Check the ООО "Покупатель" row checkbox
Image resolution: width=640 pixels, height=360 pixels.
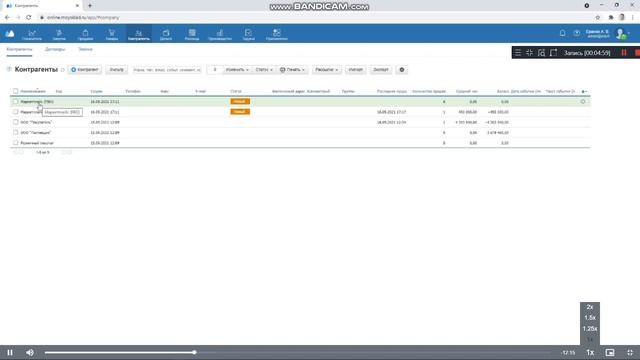(x=16, y=122)
